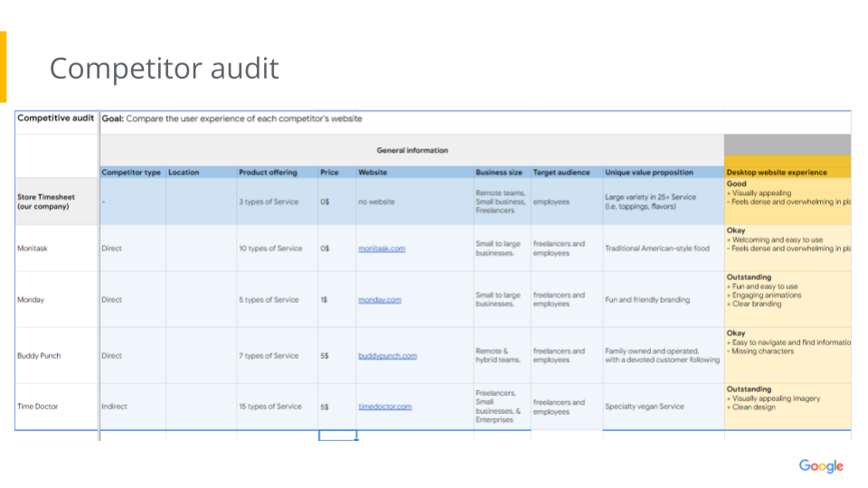The width and height of the screenshot is (868, 488).
Task: Click the 'Desktop website experience' header
Action: click(777, 172)
